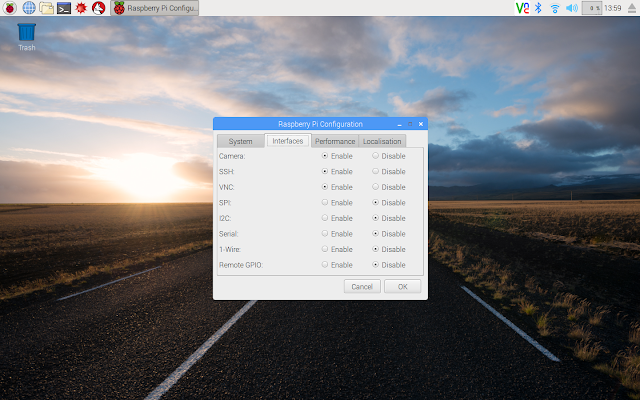Click the Camera: label
This screenshot has height=400, width=640.
[232, 156]
